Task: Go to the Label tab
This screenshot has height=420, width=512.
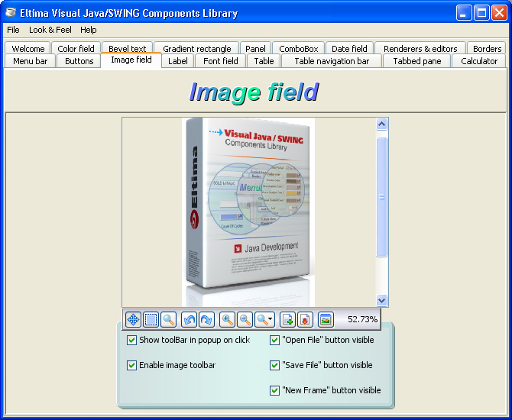Action: pyautogui.click(x=178, y=61)
